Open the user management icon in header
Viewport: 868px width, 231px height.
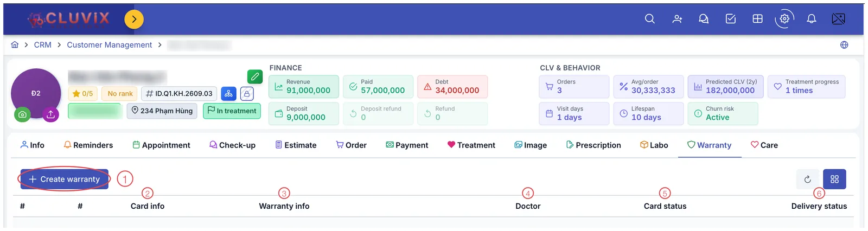(x=677, y=19)
